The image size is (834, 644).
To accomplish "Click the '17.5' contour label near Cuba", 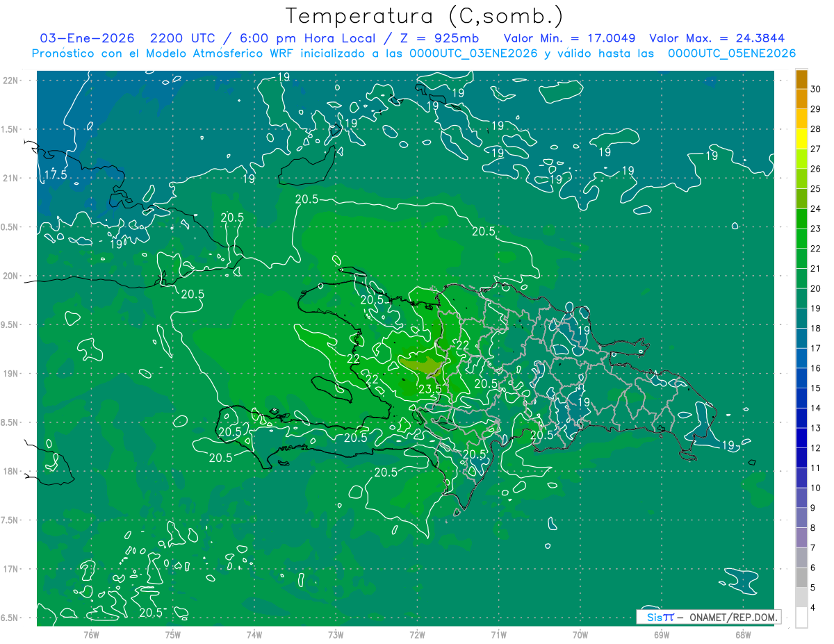I will (x=56, y=174).
